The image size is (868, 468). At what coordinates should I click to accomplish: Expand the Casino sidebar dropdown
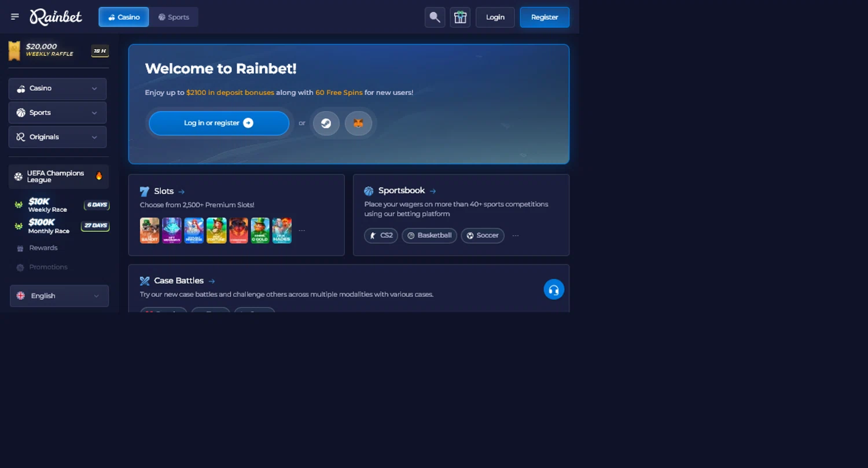57,89
